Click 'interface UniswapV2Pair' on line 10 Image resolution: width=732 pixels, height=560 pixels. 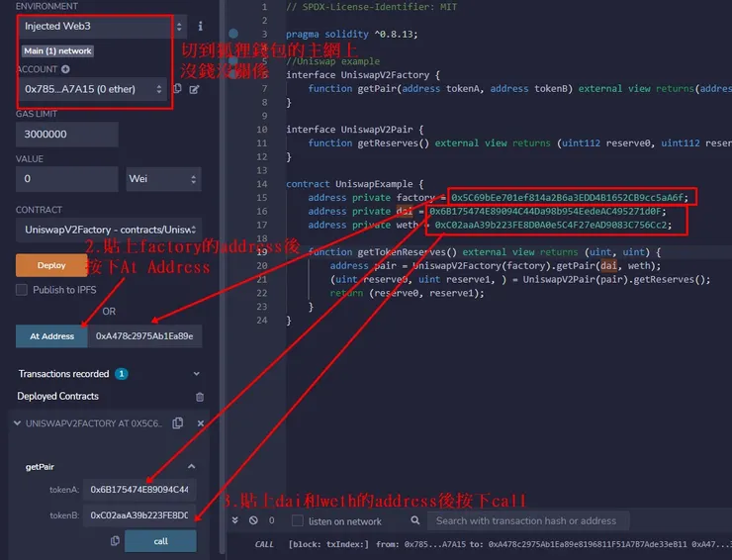click(349, 130)
